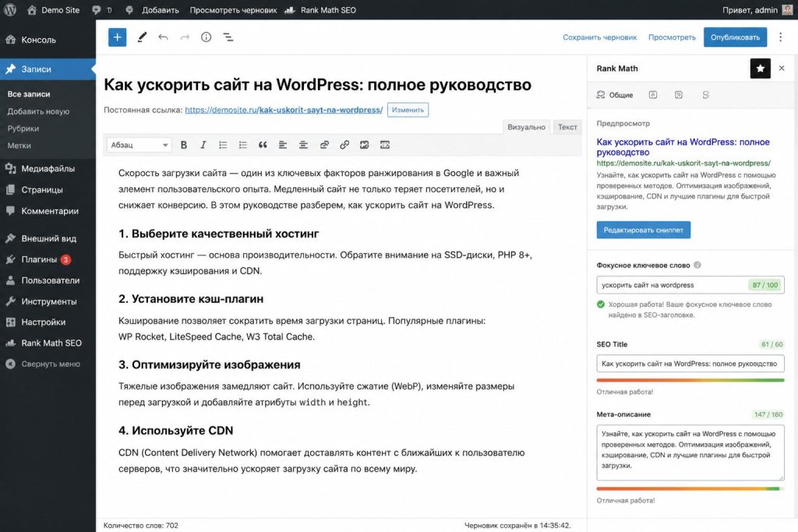Align text center
This screenshot has width=798, height=532.
pyautogui.click(x=303, y=145)
